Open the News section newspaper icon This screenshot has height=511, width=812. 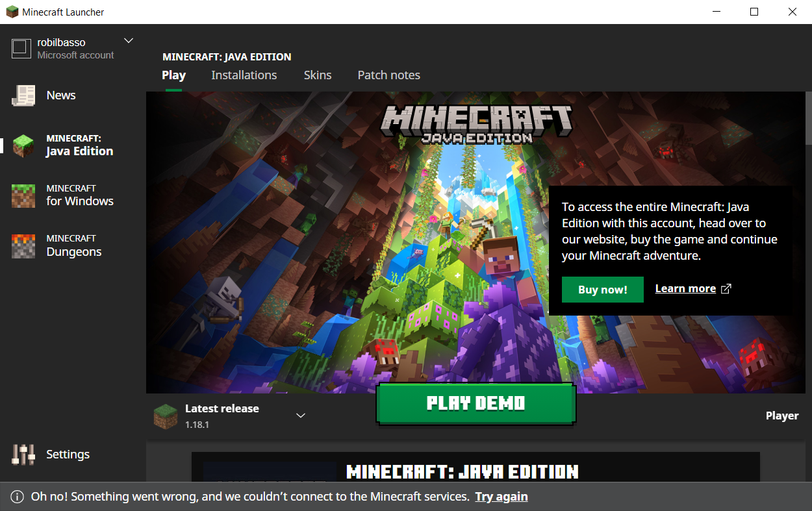(x=23, y=95)
